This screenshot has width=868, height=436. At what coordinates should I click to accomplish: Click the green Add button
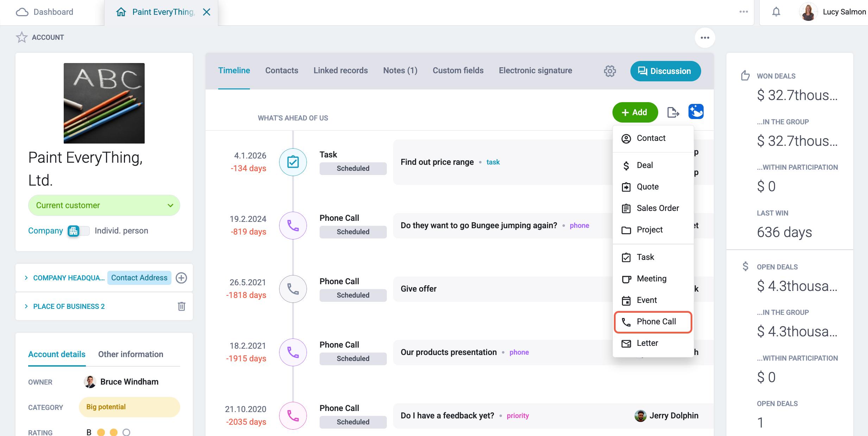click(635, 112)
